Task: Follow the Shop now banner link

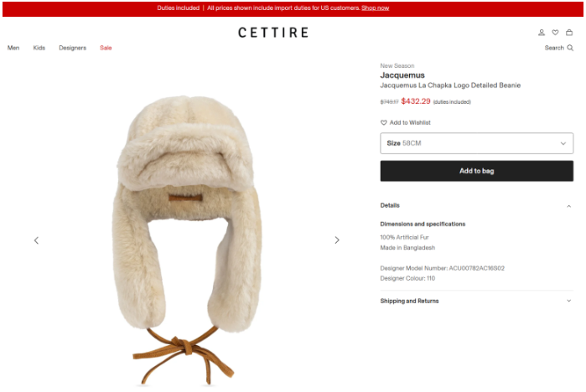Action: coord(376,8)
